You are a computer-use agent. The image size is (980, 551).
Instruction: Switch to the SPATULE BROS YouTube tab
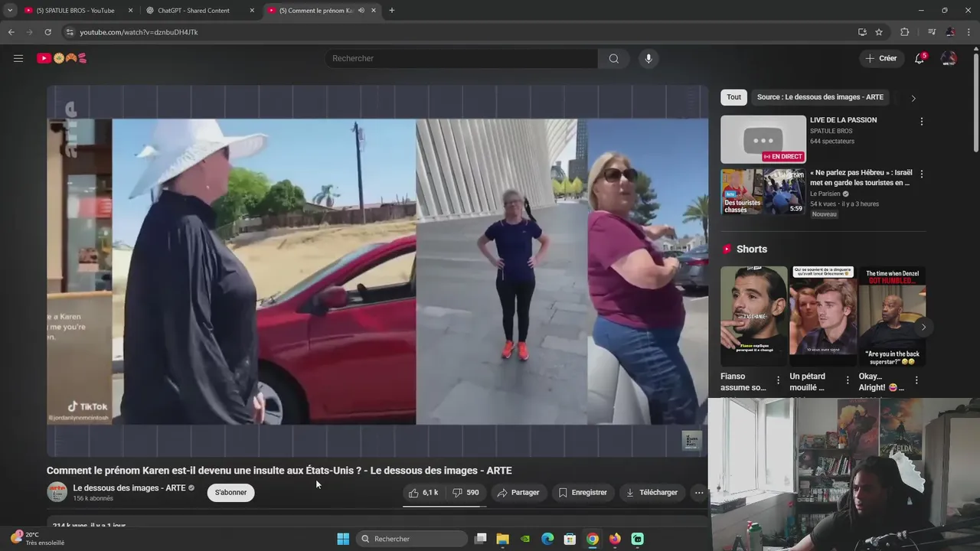(77, 11)
